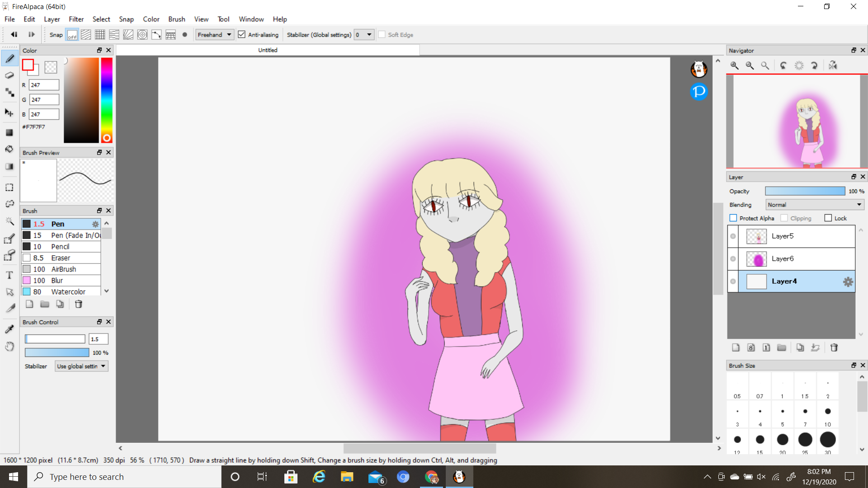Open the Blending mode Normal dropdown

[x=815, y=205]
